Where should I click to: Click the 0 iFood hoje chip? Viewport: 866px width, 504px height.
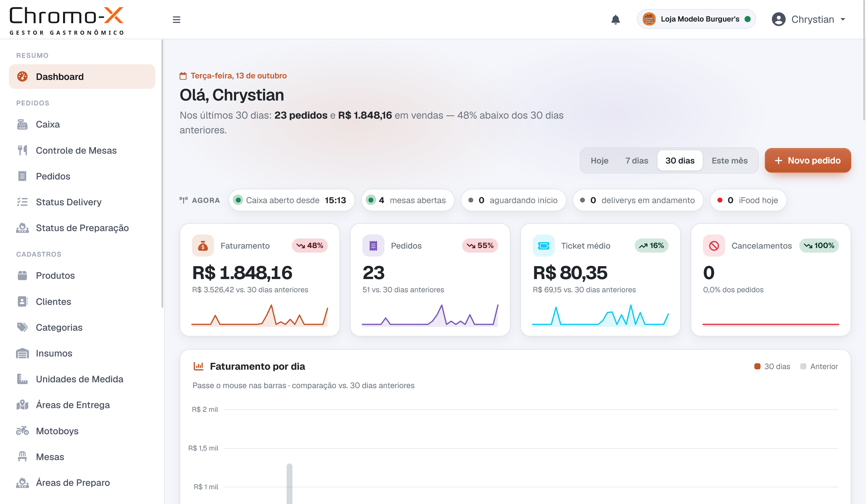[748, 200]
